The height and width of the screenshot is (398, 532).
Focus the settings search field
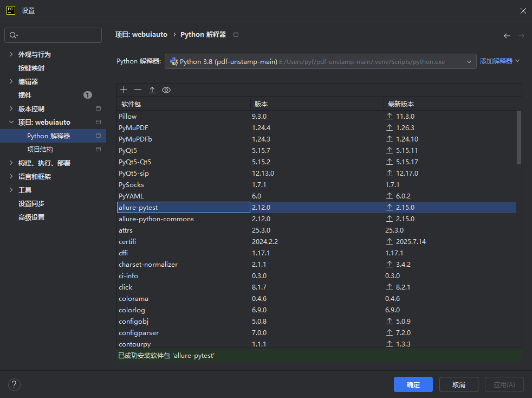click(x=53, y=35)
